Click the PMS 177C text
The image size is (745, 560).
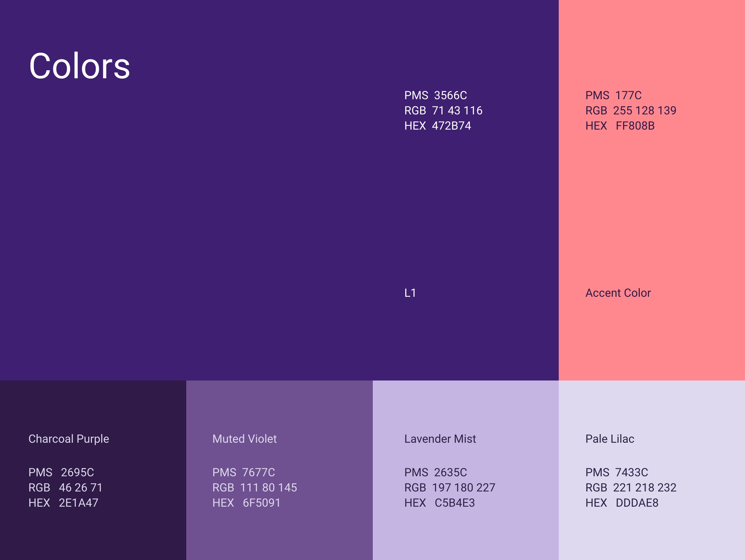(x=613, y=95)
